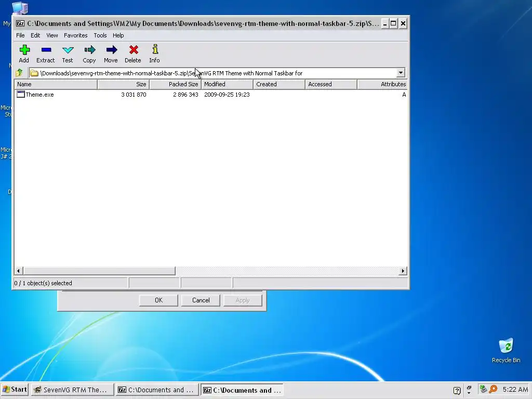Click the Extract toolbar icon
This screenshot has height=399, width=532.
[x=46, y=50]
